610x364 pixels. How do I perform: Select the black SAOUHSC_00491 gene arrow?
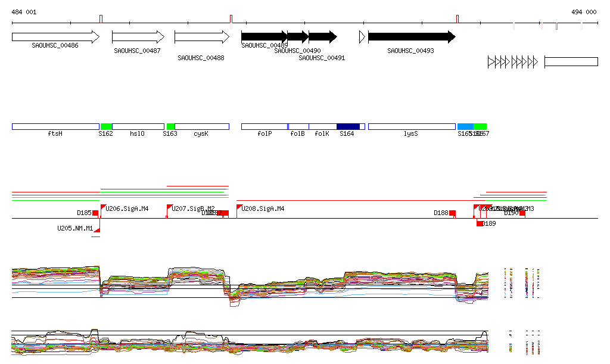coord(322,37)
